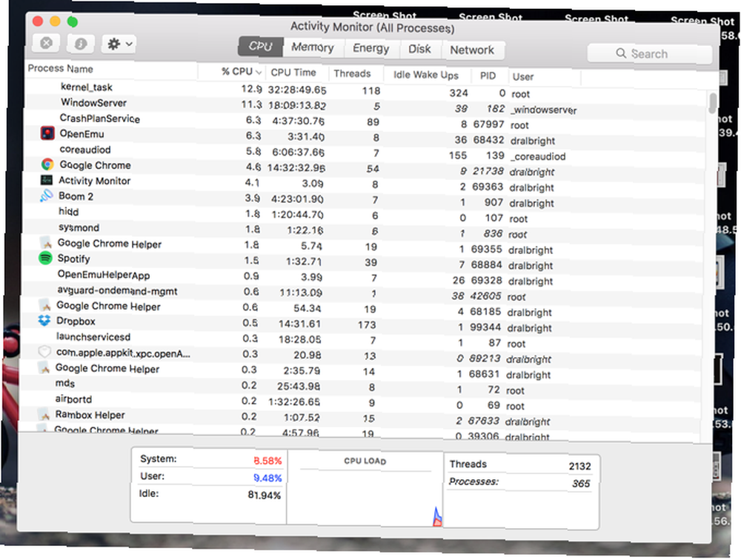Select the mds process row
Viewport: 741px width, 560px height.
point(362,387)
